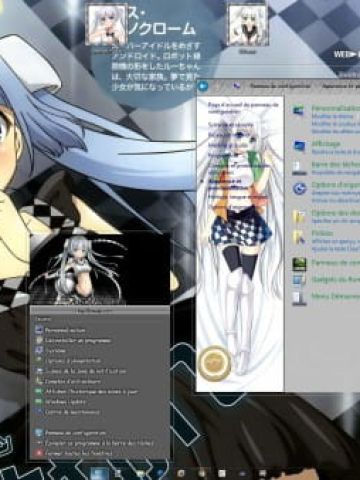
Task: Open the Menu Démarrer icon
Action: pyautogui.click(x=299, y=298)
